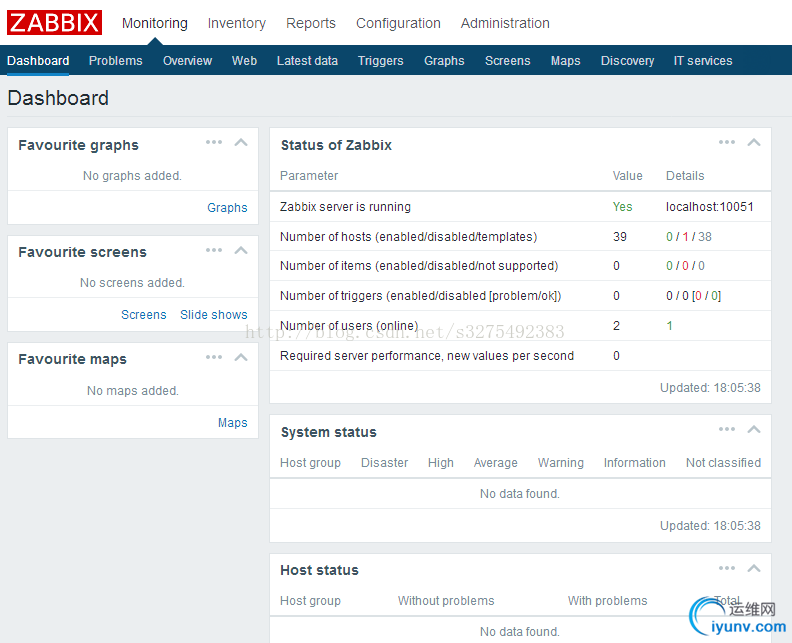Open the Monitoring top menu
Image resolution: width=792 pixels, height=643 pixels.
tap(155, 23)
